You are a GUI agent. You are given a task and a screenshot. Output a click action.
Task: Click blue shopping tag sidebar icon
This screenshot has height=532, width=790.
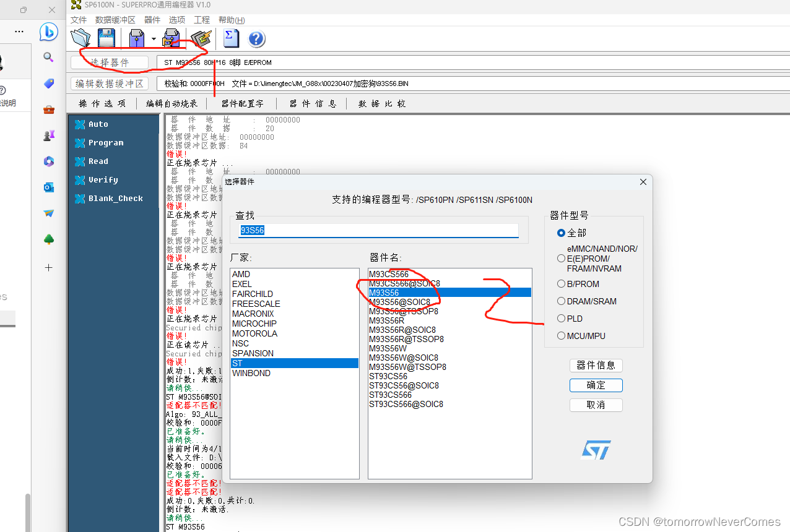pos(49,84)
